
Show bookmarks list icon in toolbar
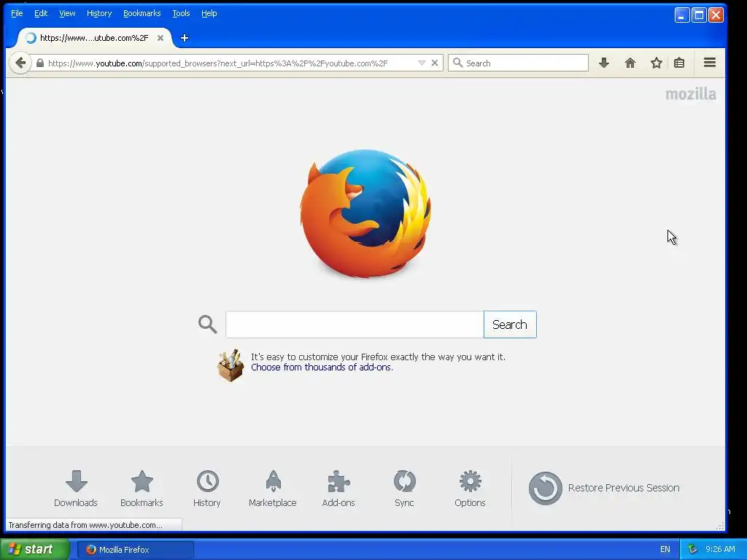pyautogui.click(x=679, y=63)
